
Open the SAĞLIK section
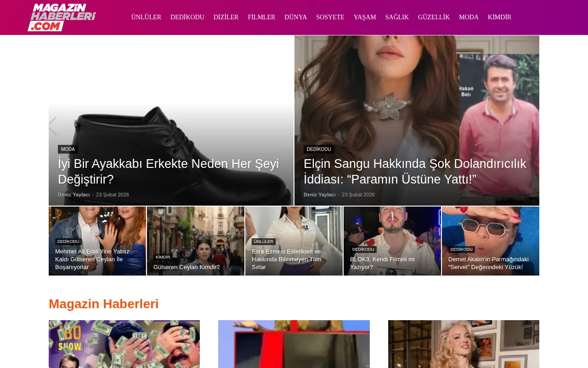pos(396,17)
